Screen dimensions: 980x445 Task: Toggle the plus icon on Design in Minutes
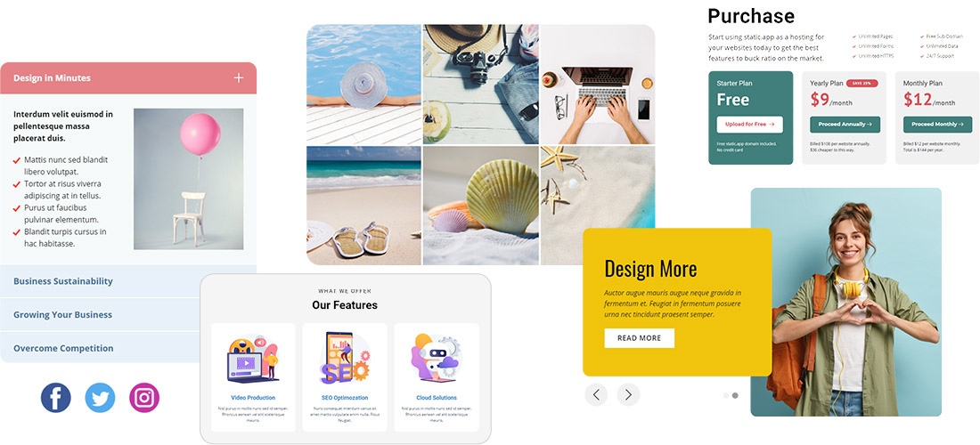[x=238, y=78]
